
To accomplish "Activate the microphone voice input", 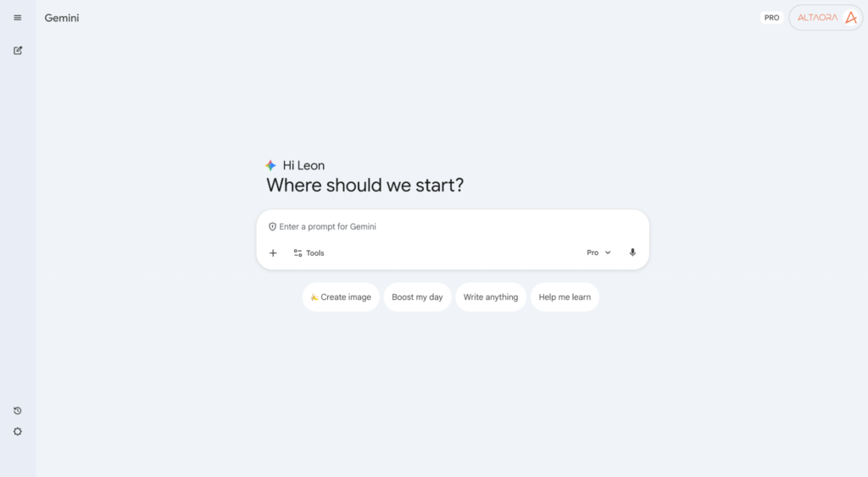I will click(x=632, y=252).
